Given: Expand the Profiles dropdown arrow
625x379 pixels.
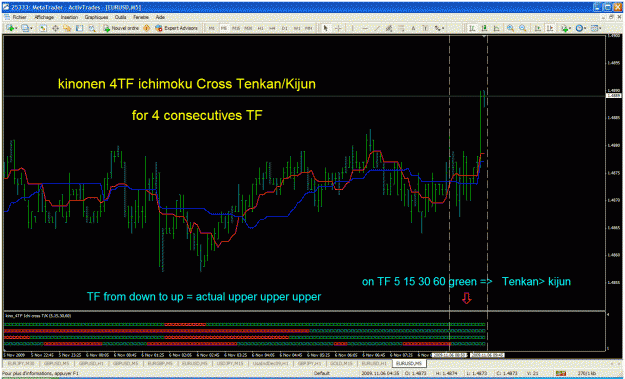Looking at the screenshot, I should point(31,28).
